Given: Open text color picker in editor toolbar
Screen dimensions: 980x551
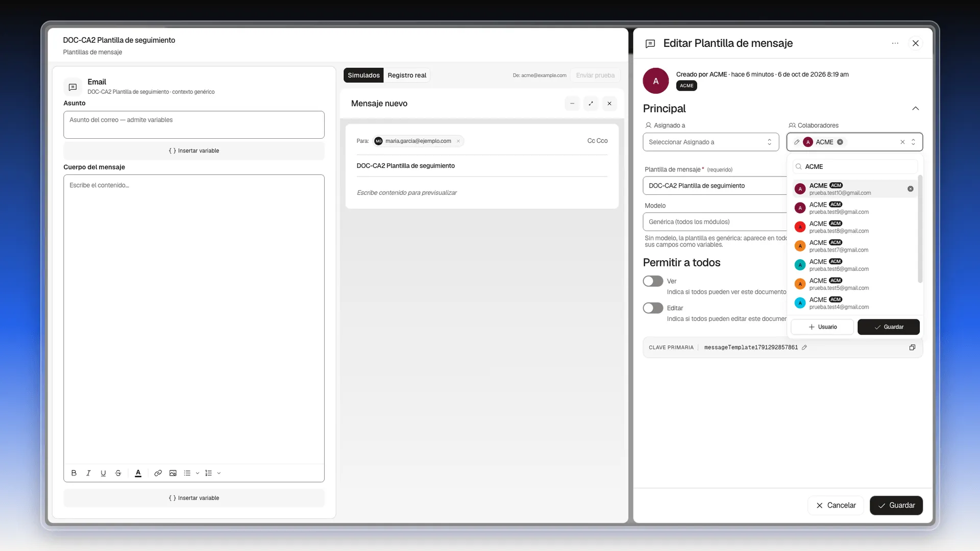Looking at the screenshot, I should 138,473.
